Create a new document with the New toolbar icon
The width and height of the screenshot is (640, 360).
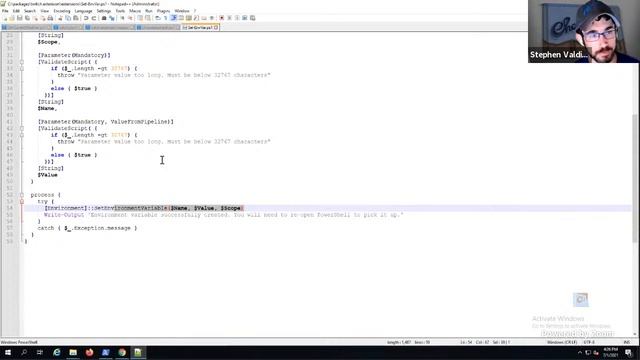[5, 18]
